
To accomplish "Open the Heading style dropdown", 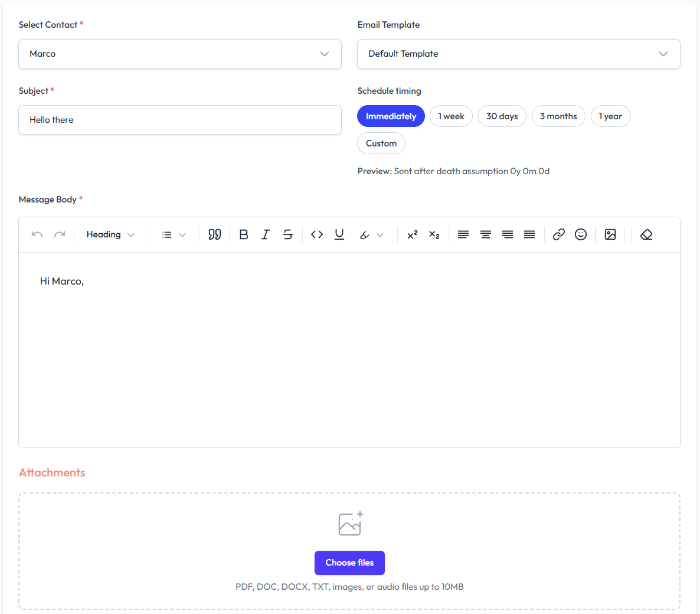I will (x=110, y=234).
